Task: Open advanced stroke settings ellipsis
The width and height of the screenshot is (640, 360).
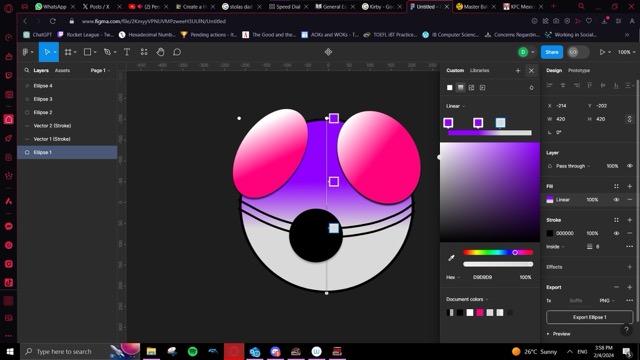Action: [x=629, y=247]
